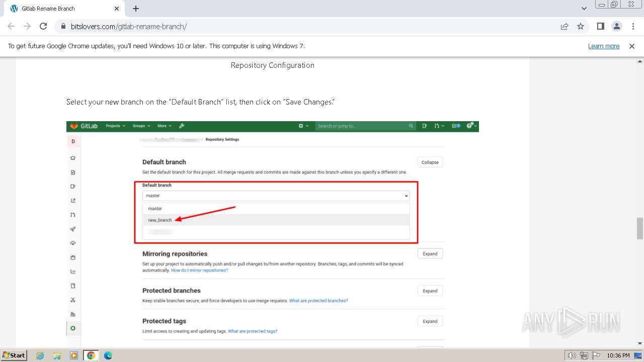Open the Chrome side panel icon
Viewport: 644px width, 362px height.
(x=600, y=26)
